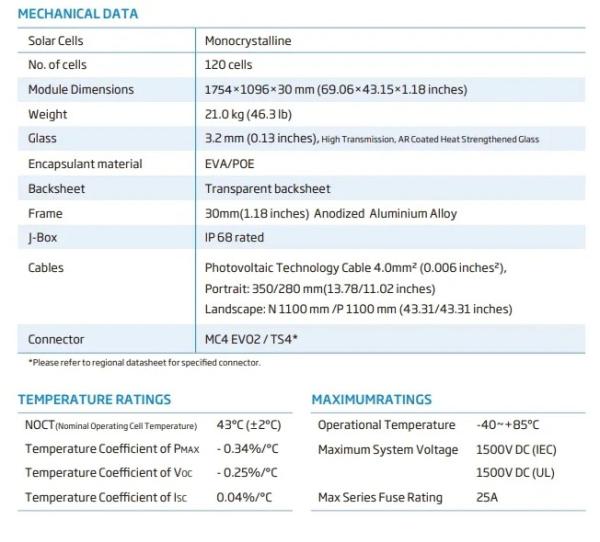Image resolution: width=600 pixels, height=542 pixels.
Task: Click the Transparent backsheet value
Action: [x=267, y=189]
